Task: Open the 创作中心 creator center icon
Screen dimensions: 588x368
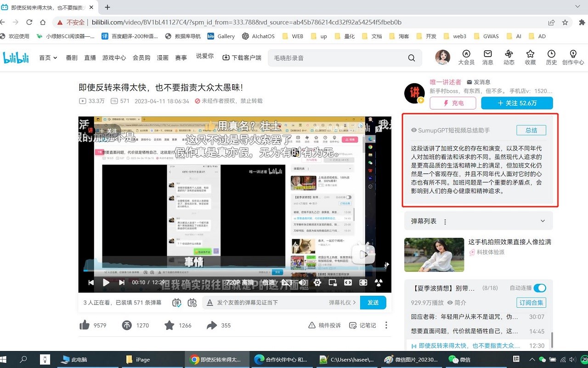Action: point(573,57)
